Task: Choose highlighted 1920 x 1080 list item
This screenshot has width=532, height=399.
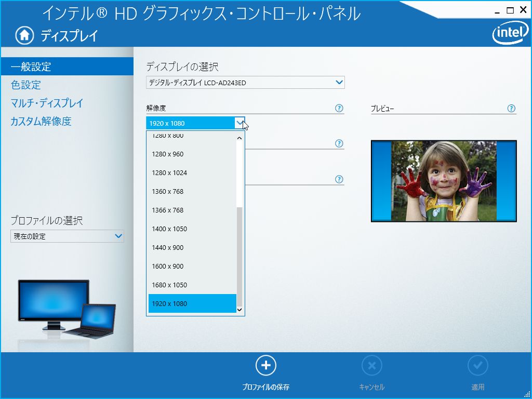Action: pos(192,303)
